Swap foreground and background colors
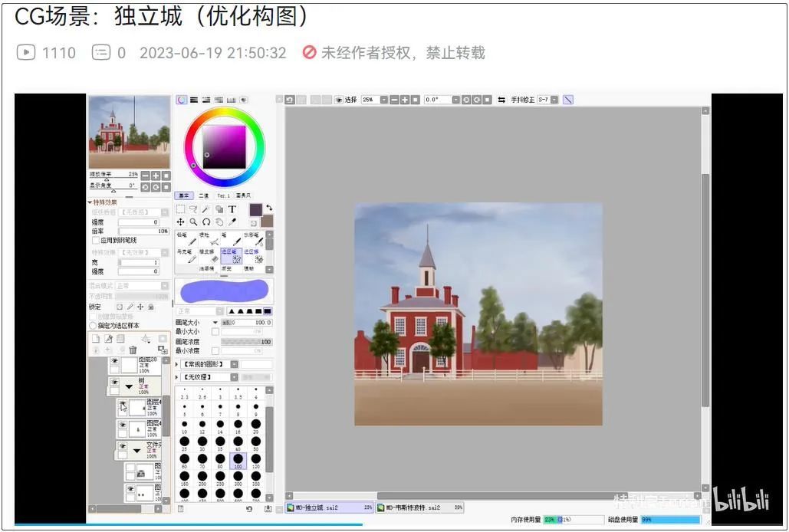The image size is (789, 532). coord(269,209)
